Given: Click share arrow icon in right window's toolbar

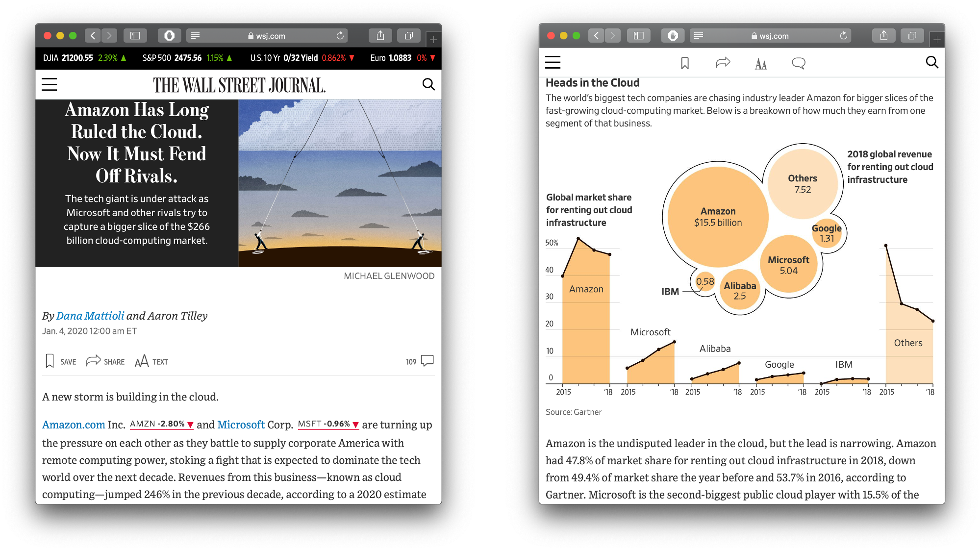Looking at the screenshot, I should tap(723, 63).
